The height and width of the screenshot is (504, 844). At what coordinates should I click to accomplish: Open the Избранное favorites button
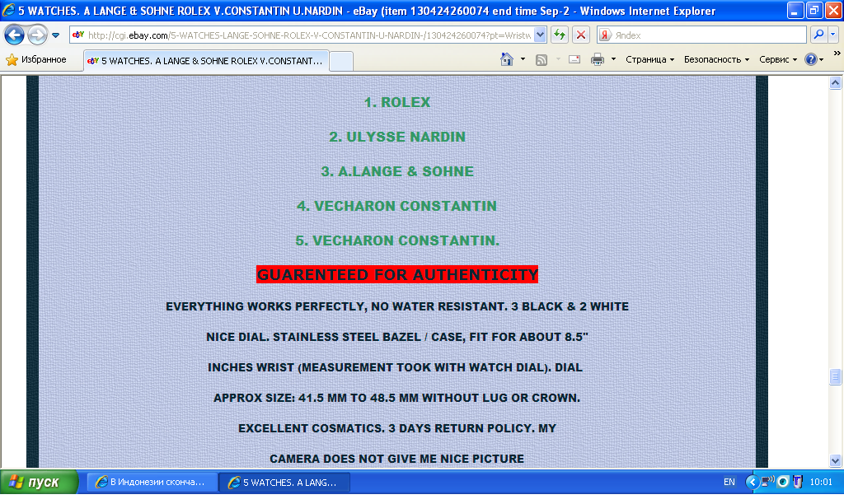(36, 60)
